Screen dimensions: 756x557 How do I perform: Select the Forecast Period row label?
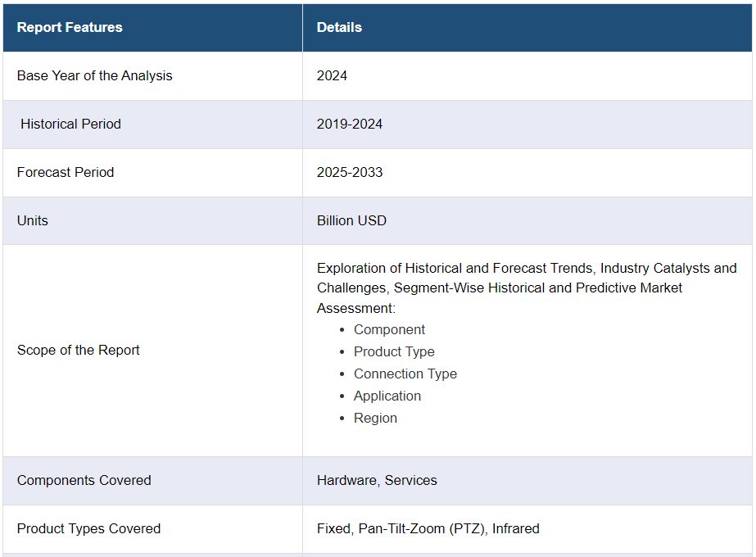click(x=66, y=172)
